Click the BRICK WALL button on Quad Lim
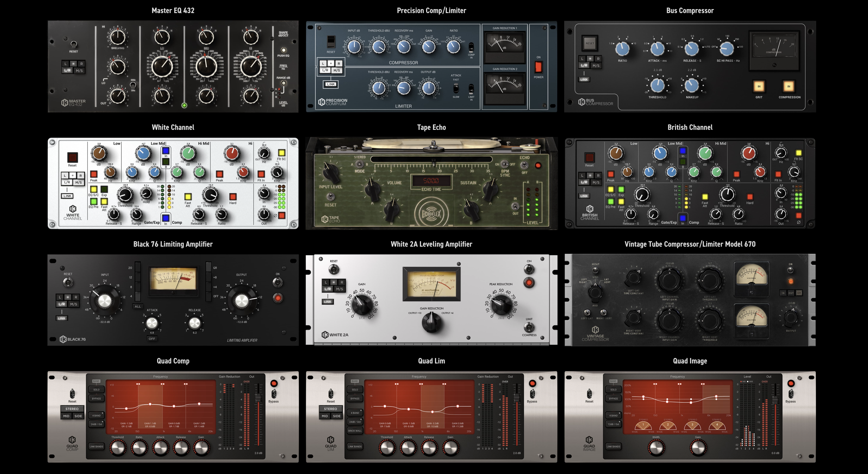Image resolution: width=868 pixels, height=474 pixels. coord(355,431)
